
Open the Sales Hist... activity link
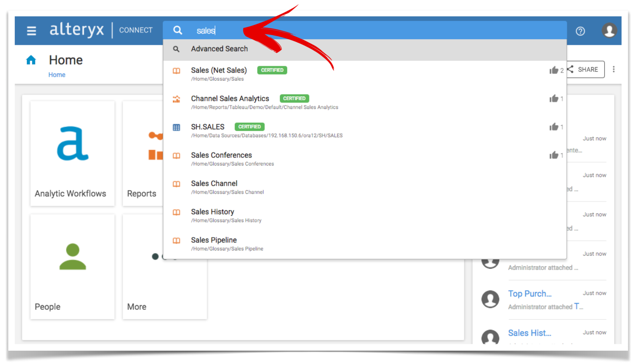(529, 333)
